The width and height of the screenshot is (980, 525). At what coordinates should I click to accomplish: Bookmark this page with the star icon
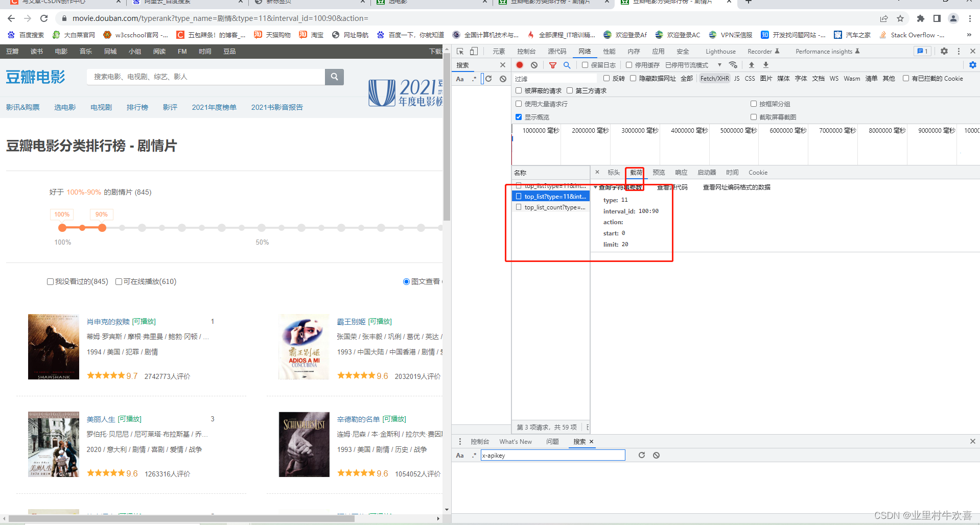900,18
